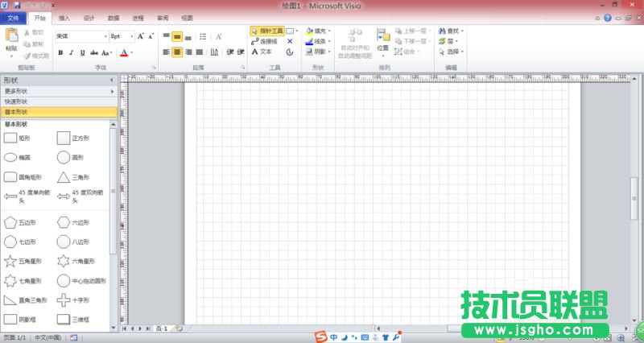Viewport: 644px width, 343px height.
Task: Expand More Shapes (更多形状) menu
Action: click(59, 91)
